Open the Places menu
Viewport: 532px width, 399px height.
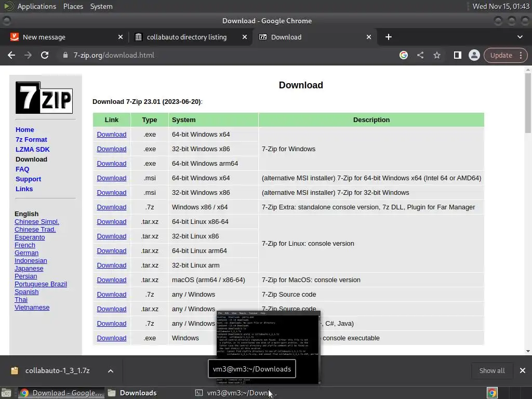tap(73, 6)
